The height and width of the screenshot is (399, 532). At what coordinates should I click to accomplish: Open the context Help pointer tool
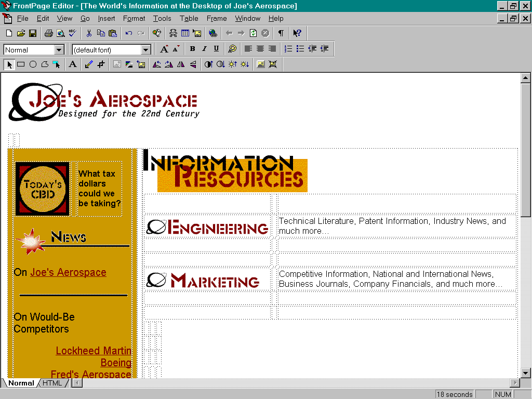click(x=297, y=33)
